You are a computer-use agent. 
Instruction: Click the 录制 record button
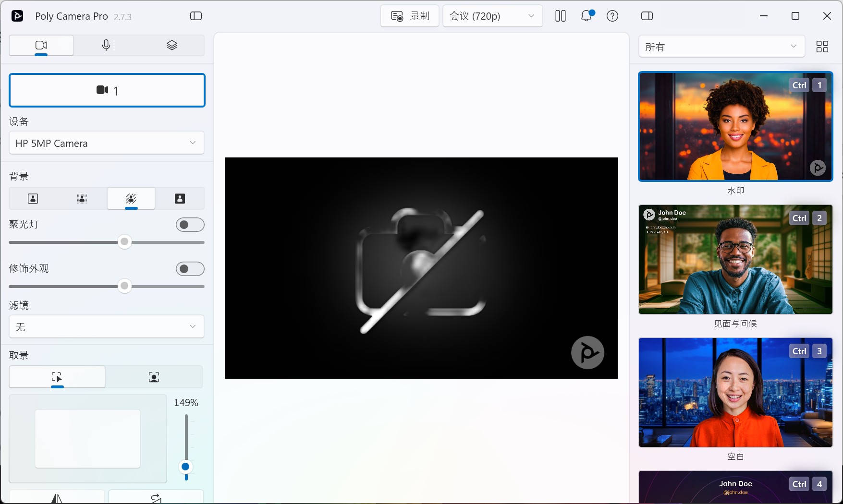coord(410,16)
